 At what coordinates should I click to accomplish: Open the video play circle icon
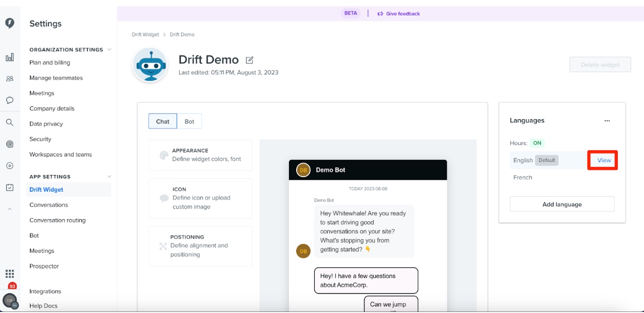coord(10,166)
